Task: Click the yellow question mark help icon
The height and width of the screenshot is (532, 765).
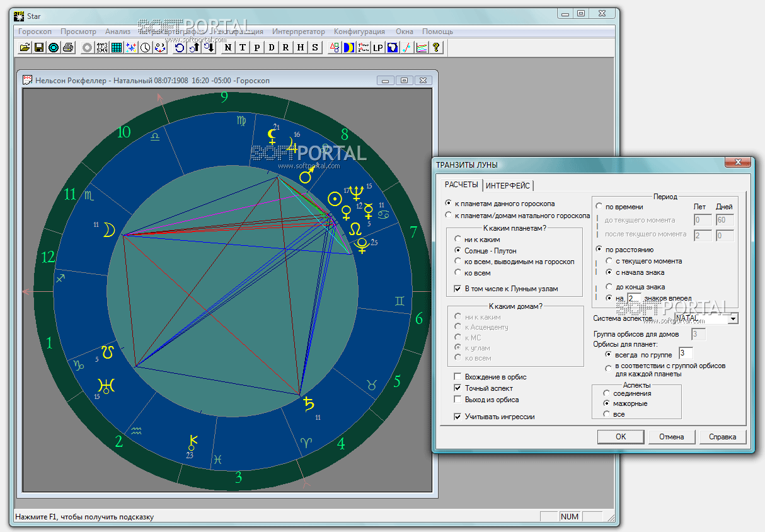Action: pos(436,47)
